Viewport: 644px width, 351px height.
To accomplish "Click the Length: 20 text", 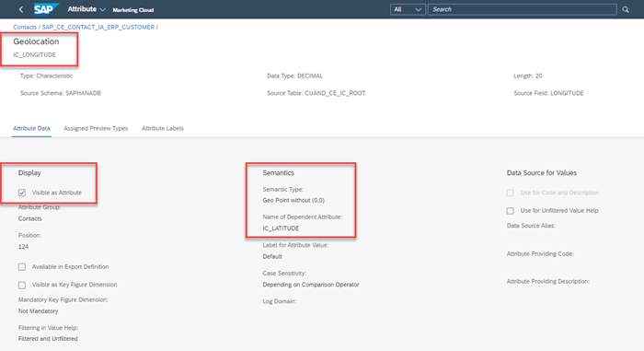I will coord(528,76).
